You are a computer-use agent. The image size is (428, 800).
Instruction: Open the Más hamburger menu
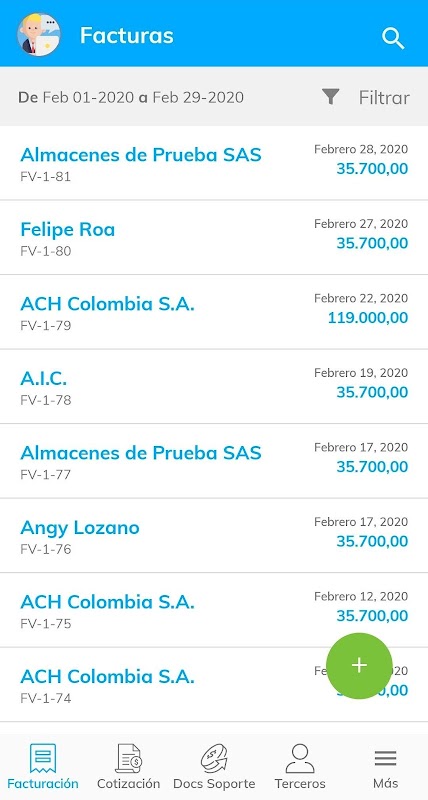pos(385,759)
